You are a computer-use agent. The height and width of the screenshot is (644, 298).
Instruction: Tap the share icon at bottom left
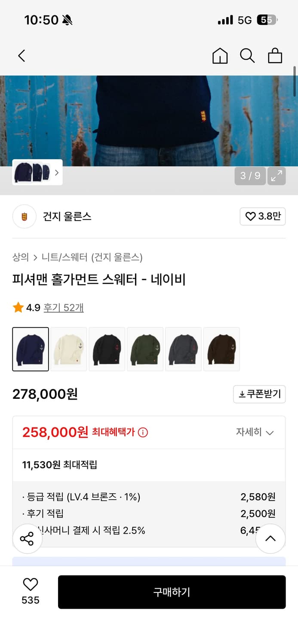(27, 538)
